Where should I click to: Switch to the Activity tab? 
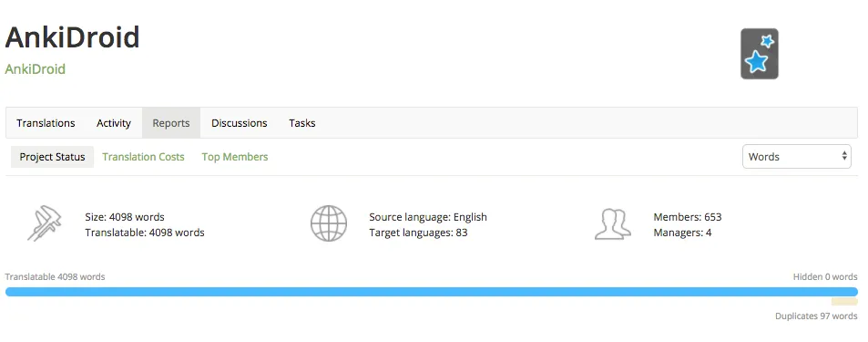114,123
